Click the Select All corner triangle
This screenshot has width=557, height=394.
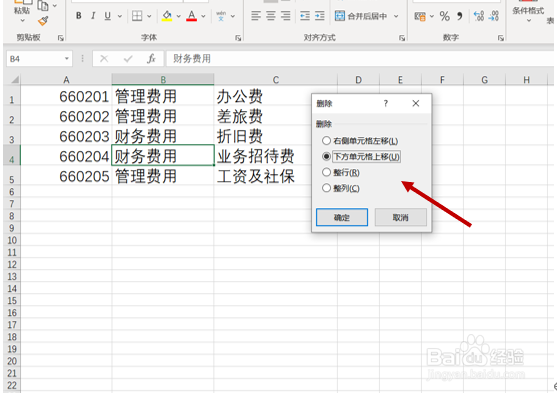15,79
